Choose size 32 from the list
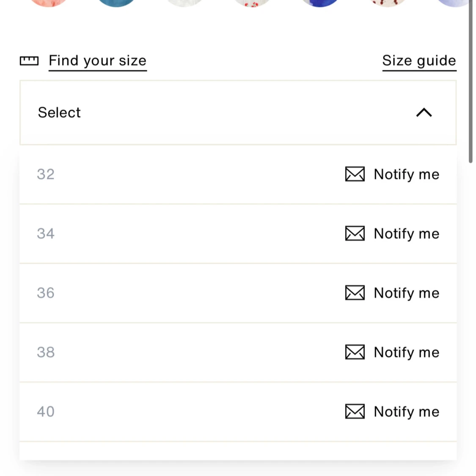 (46, 174)
